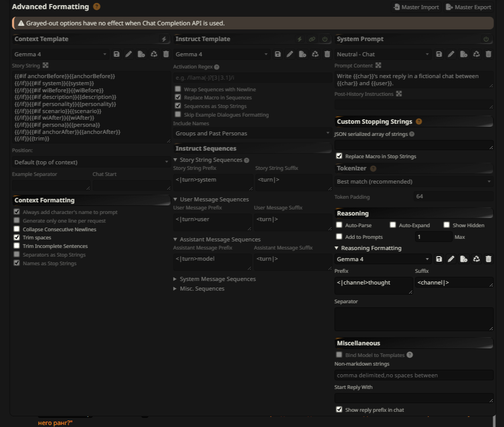
Task: Rename the Instruct Template with pencil icon
Action: click(x=290, y=54)
